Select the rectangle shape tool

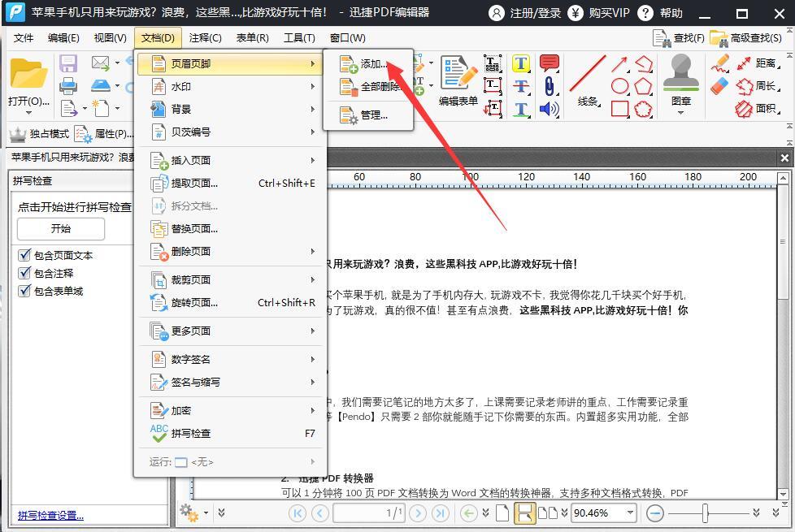coord(619,108)
